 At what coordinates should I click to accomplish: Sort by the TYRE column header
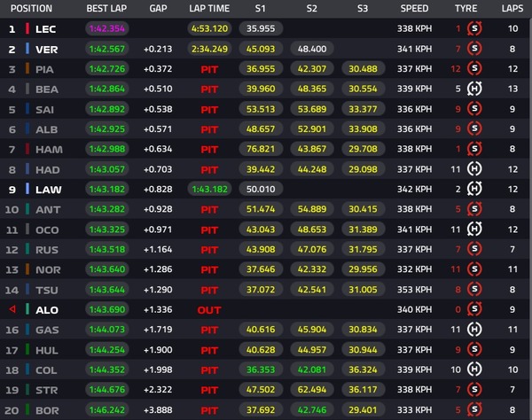(x=466, y=8)
